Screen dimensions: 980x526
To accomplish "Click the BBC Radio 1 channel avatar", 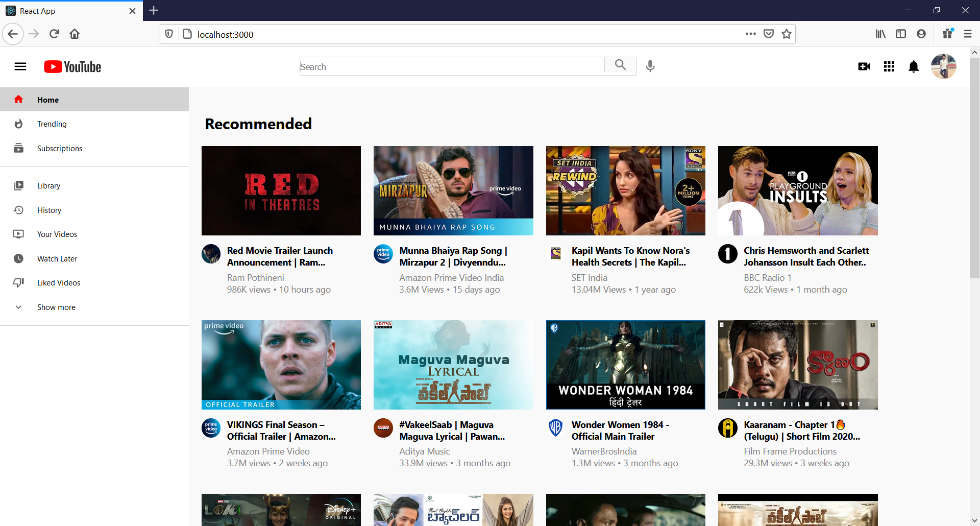I will pos(727,253).
